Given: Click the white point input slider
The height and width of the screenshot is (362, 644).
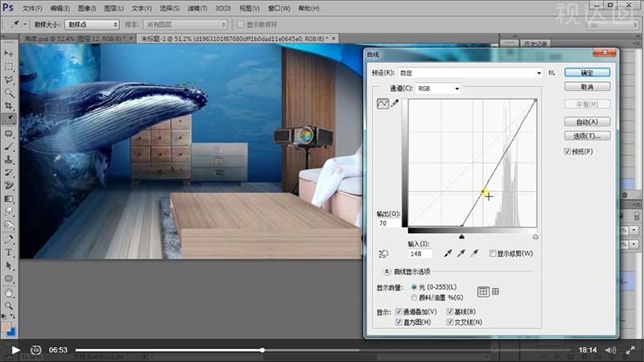Looking at the screenshot, I should click(535, 237).
